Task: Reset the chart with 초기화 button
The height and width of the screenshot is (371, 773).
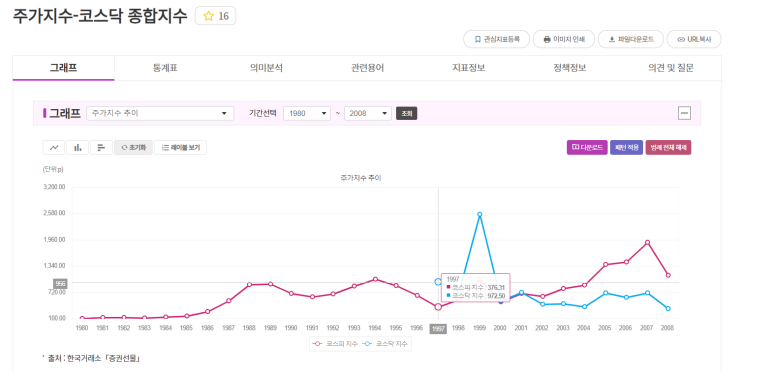Action: point(133,147)
